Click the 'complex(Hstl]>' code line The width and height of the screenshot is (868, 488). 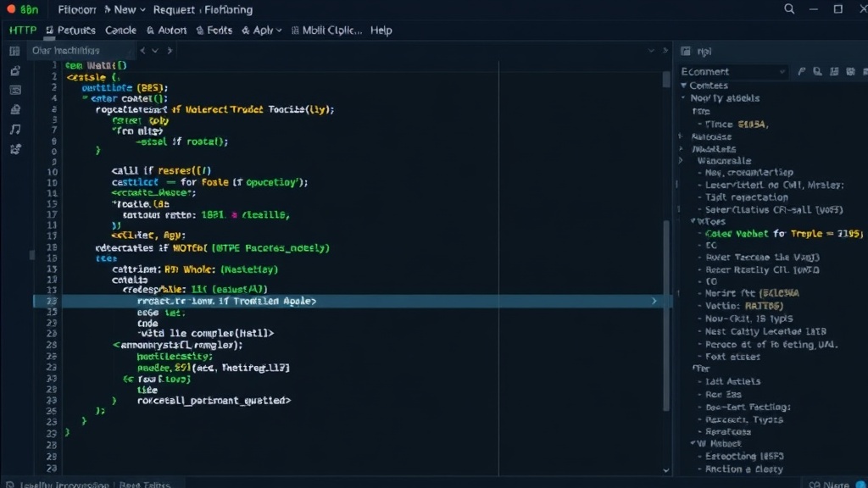205,333
